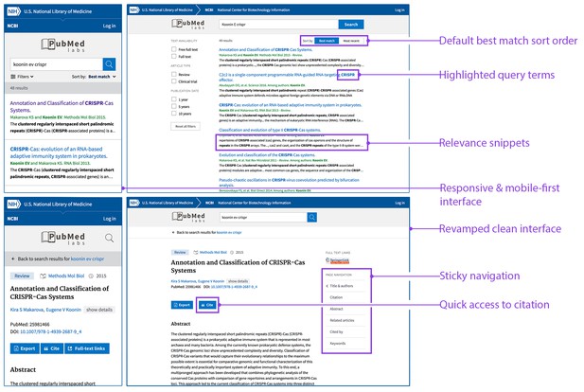Select the Most recent sort toggle
The width and height of the screenshot is (584, 392).
[x=351, y=41]
